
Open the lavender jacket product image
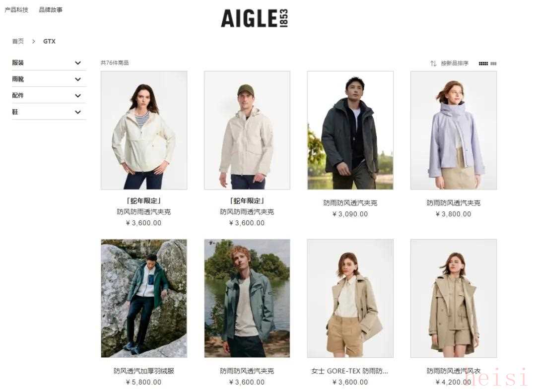[454, 130]
